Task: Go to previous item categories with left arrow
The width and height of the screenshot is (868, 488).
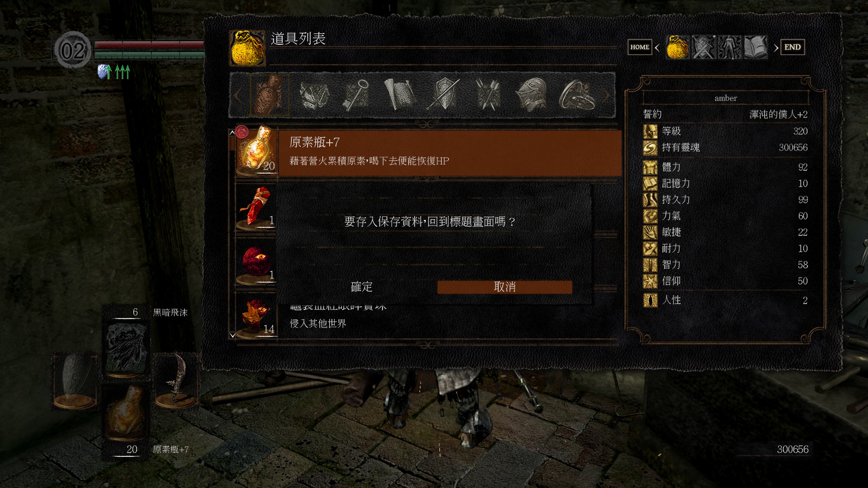Action: [237, 95]
